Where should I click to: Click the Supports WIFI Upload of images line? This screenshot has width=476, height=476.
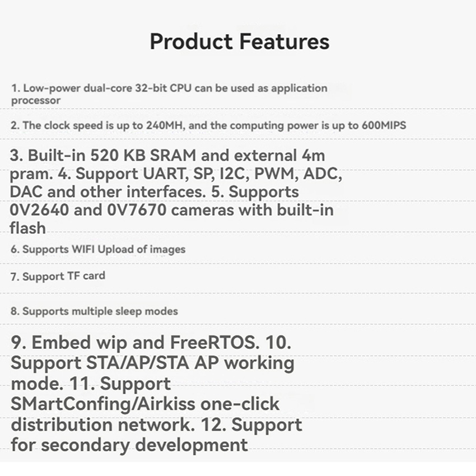point(98,249)
